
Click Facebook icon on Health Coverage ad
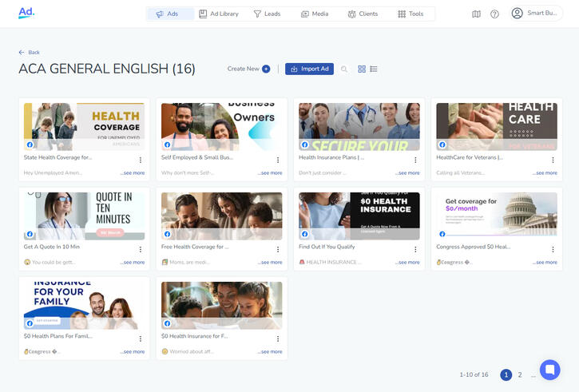point(30,145)
